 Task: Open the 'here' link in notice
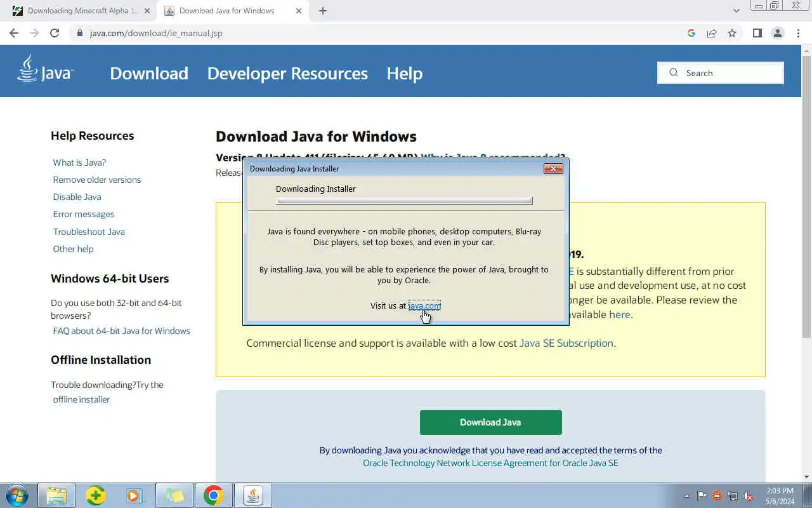tap(619, 314)
